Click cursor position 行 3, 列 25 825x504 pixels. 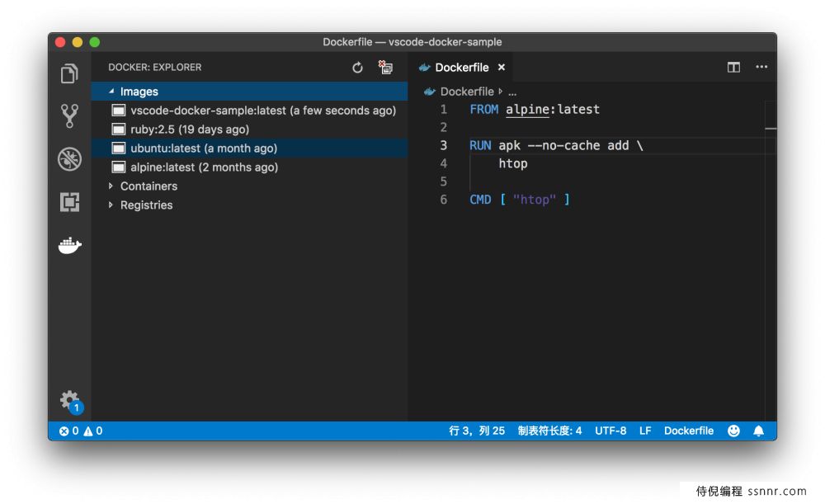477,431
